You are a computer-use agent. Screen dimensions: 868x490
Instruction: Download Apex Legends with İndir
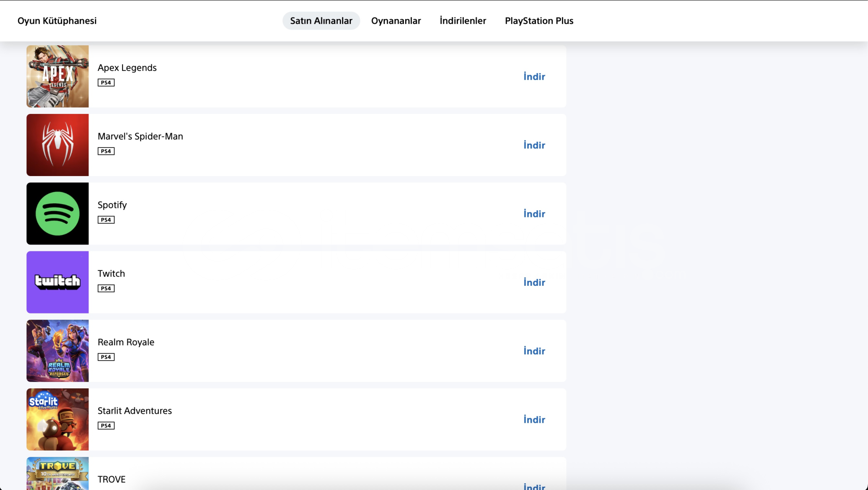[x=534, y=77]
